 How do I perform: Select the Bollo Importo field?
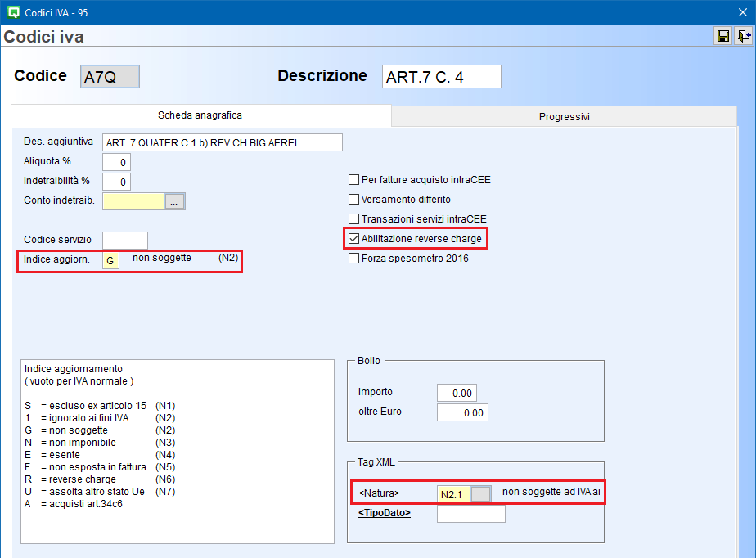pos(457,393)
